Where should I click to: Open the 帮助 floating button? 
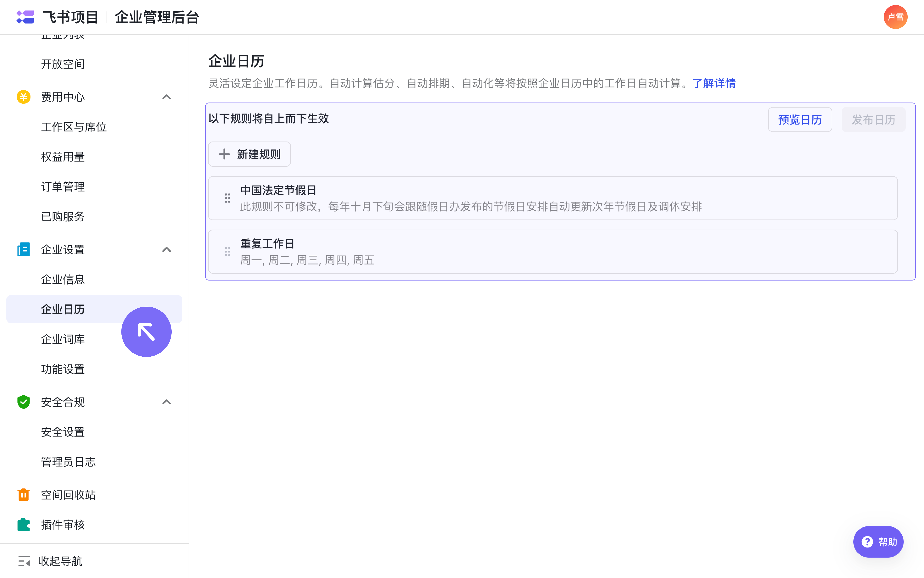tap(878, 542)
